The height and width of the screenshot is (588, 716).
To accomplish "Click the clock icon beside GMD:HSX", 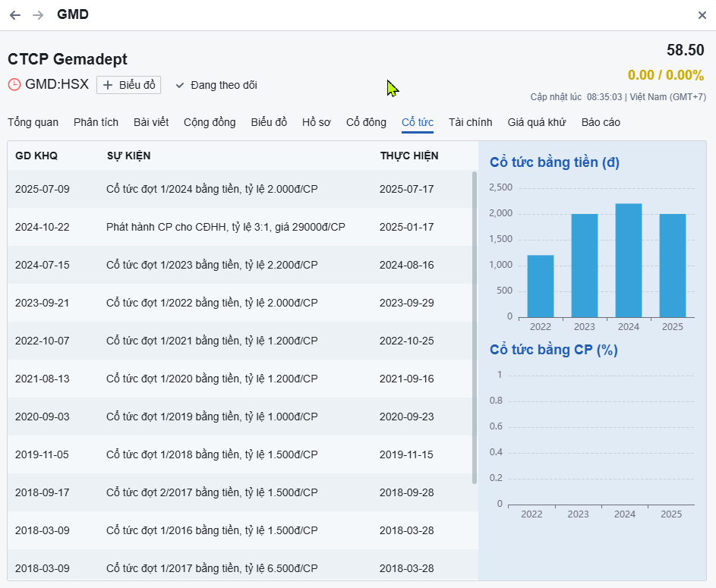I will (14, 84).
